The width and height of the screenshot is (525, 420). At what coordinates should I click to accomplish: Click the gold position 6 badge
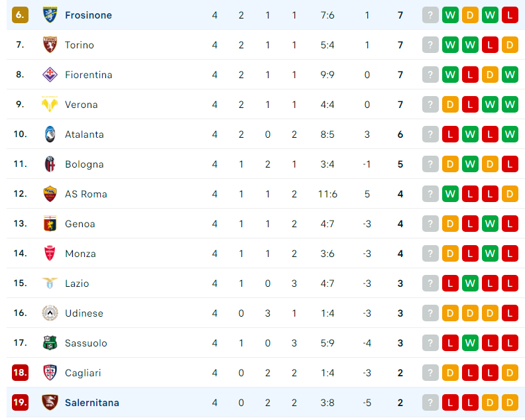point(20,15)
